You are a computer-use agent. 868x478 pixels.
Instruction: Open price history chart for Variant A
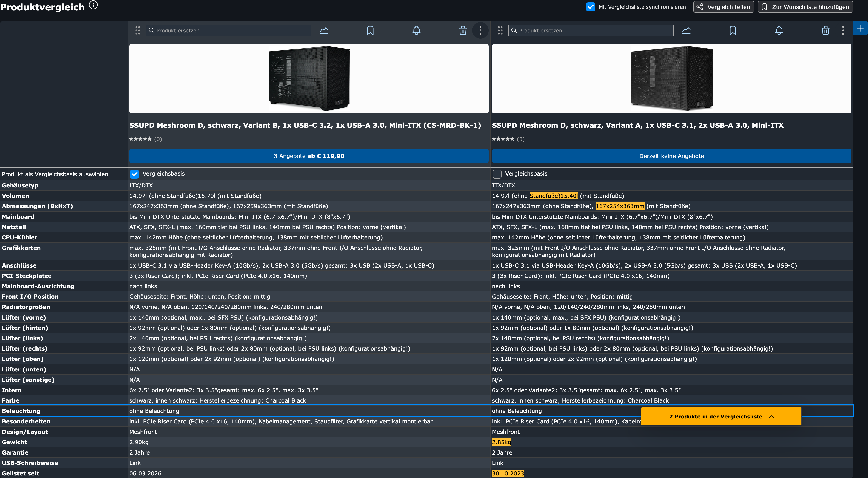[686, 30]
